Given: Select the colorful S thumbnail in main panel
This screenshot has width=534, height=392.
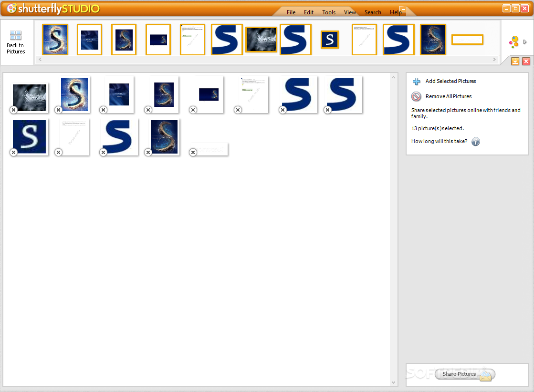Looking at the screenshot, I should [74, 94].
